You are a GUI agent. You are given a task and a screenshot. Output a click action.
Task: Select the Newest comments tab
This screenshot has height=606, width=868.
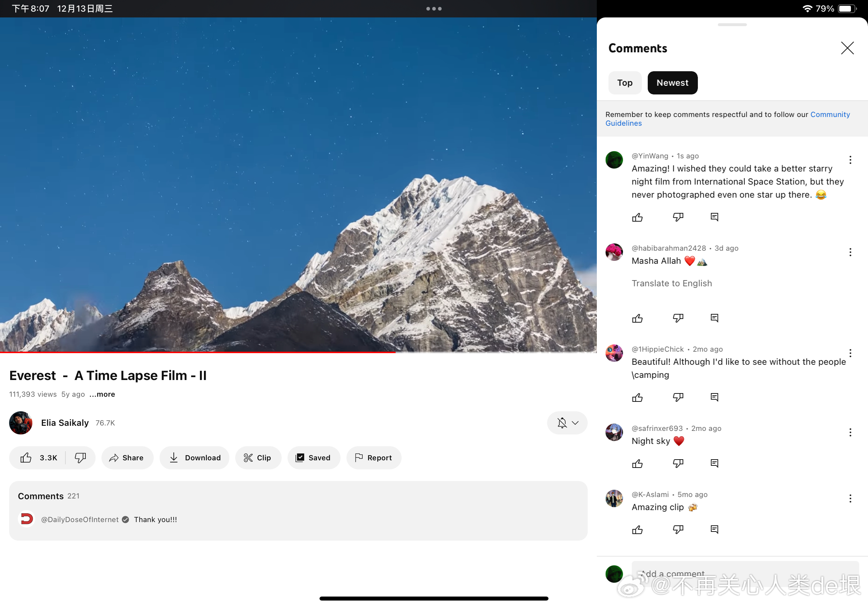click(x=672, y=83)
